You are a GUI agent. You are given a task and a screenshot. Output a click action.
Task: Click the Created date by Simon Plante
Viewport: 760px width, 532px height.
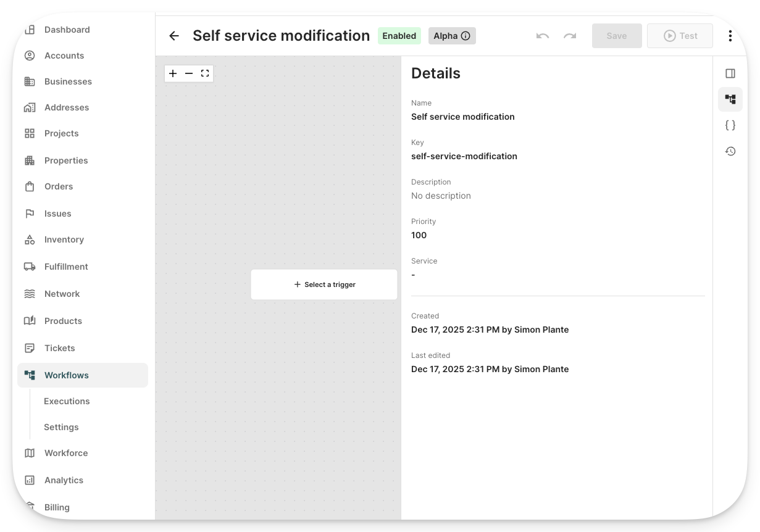coord(490,330)
